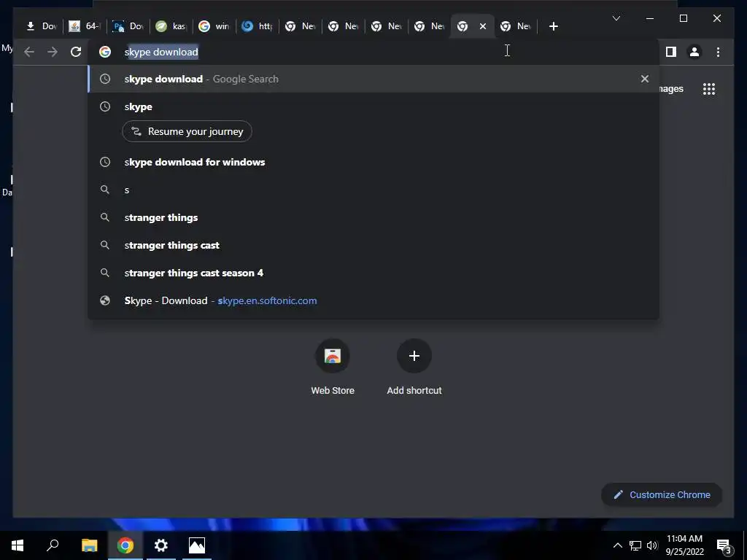The width and height of the screenshot is (747, 560).
Task: Close the active tab
Action: point(483,27)
